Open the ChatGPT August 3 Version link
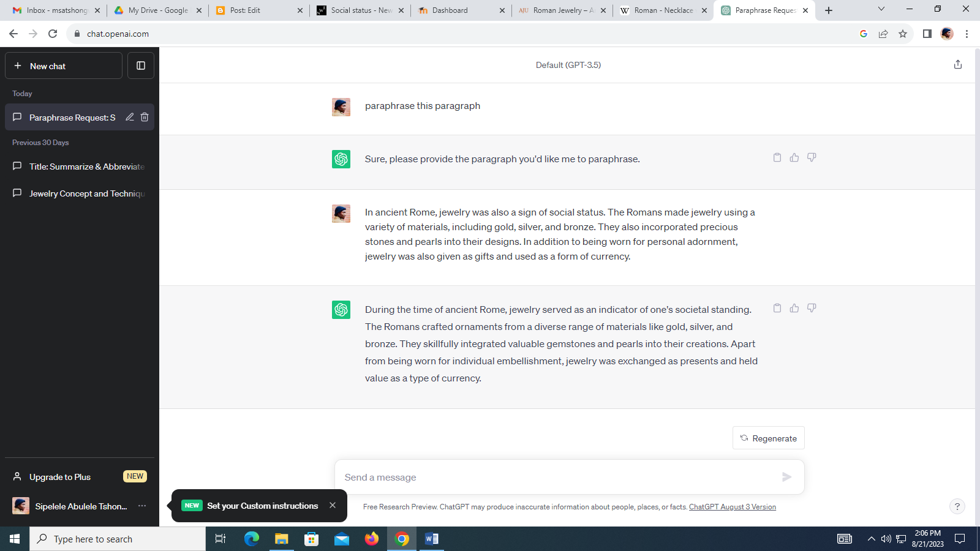The width and height of the screenshot is (980, 551). click(x=733, y=507)
